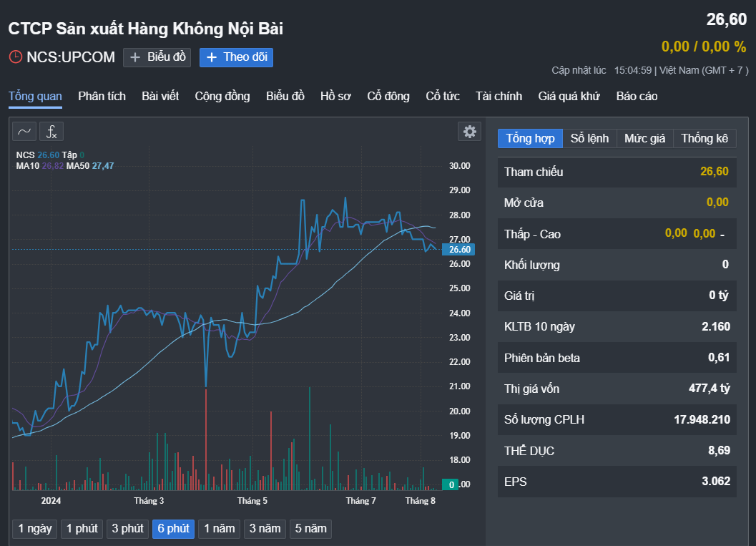Click the 2024 time axis label

pos(51,501)
